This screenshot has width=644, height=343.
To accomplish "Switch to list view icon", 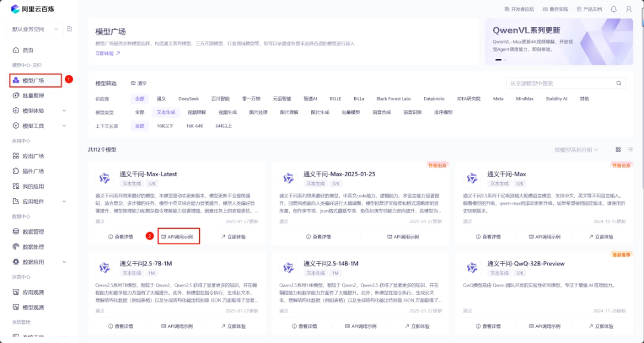I will coord(630,149).
